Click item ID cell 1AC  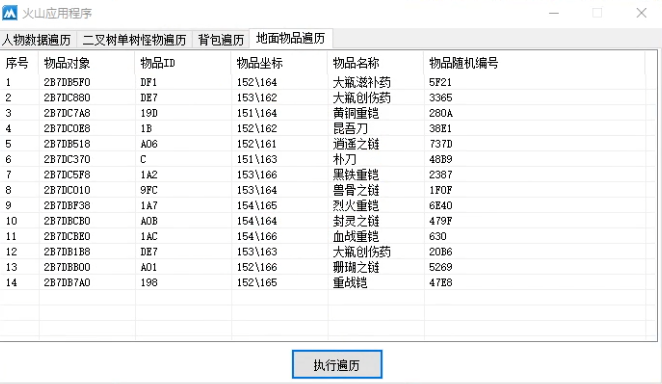coord(149,236)
